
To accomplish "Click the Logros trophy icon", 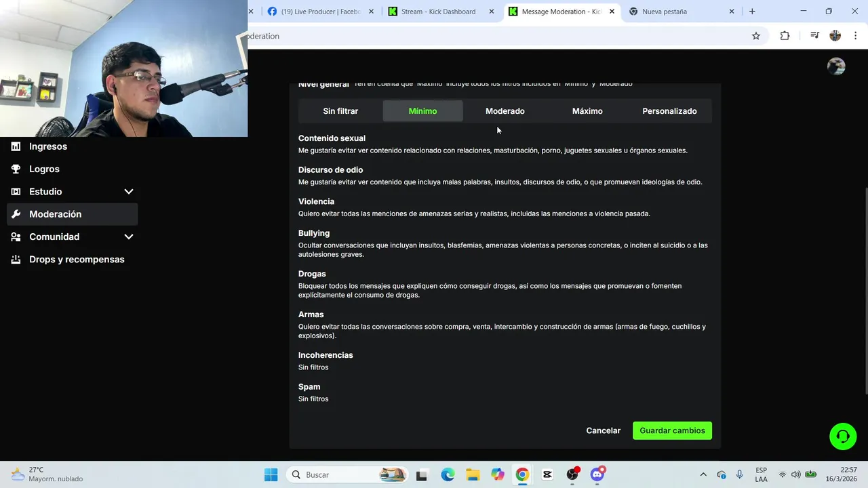I will 16,169.
